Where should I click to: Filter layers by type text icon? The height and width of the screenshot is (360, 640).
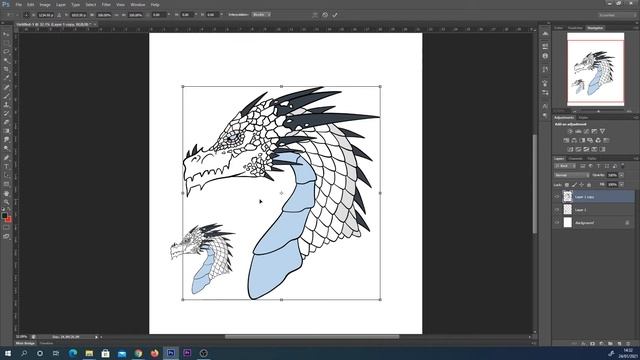598,166
